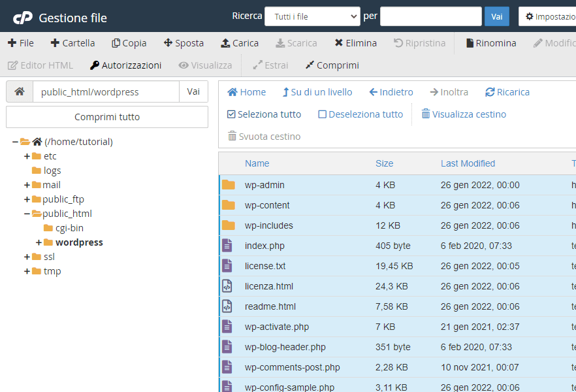Create a new File from toolbar
Viewport: 576px width, 392px height.
click(x=21, y=43)
